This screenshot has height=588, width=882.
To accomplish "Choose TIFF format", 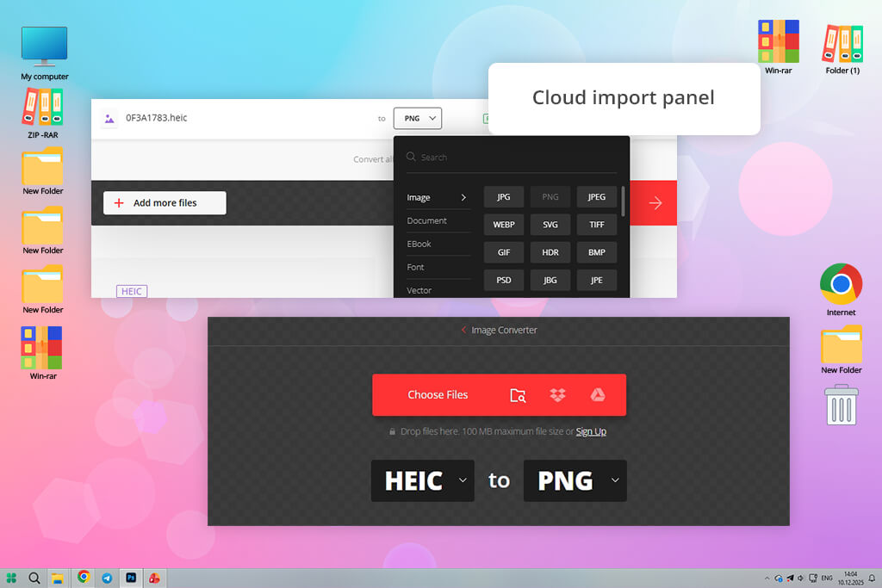I will (596, 225).
